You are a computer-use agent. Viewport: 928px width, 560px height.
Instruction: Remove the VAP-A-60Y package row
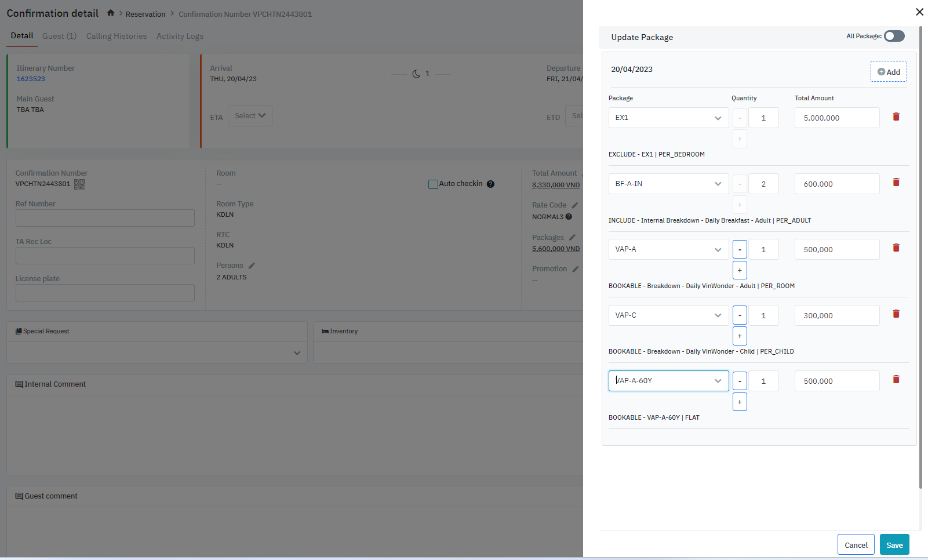[x=896, y=380]
